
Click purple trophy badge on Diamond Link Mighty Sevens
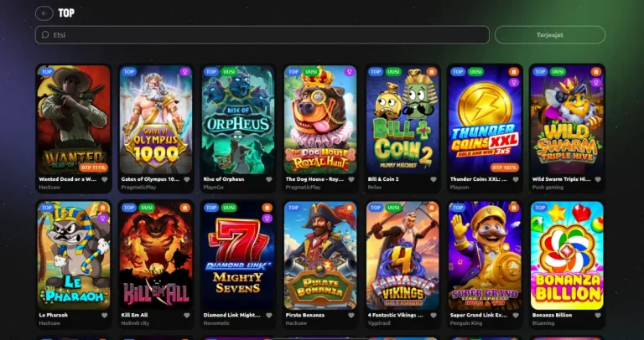click(x=267, y=219)
